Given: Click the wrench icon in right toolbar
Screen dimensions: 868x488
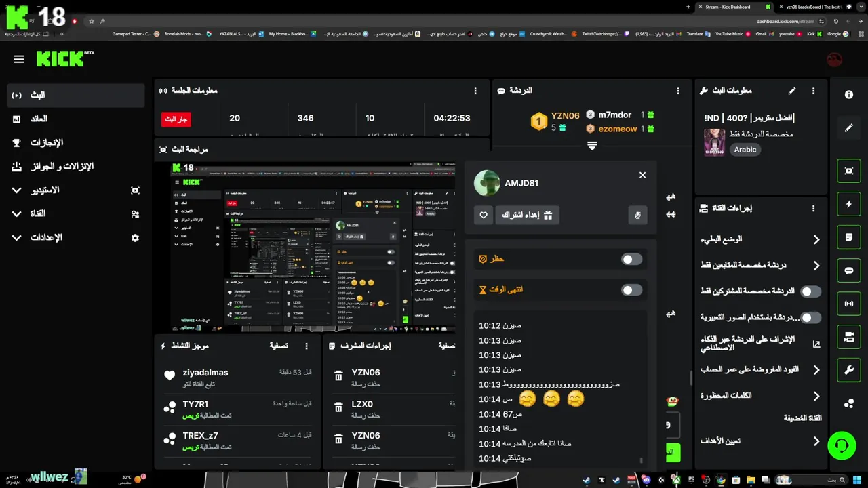Looking at the screenshot, I should 848,369.
